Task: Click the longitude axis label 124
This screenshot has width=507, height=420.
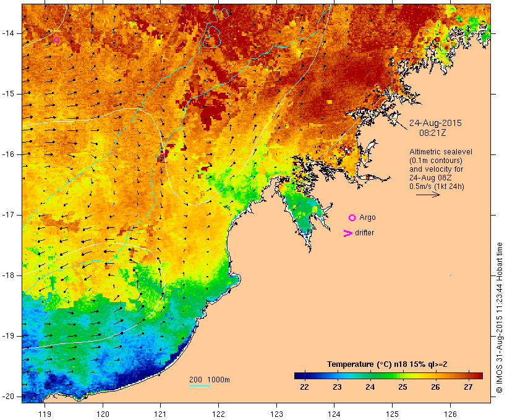Action: pyautogui.click(x=334, y=414)
